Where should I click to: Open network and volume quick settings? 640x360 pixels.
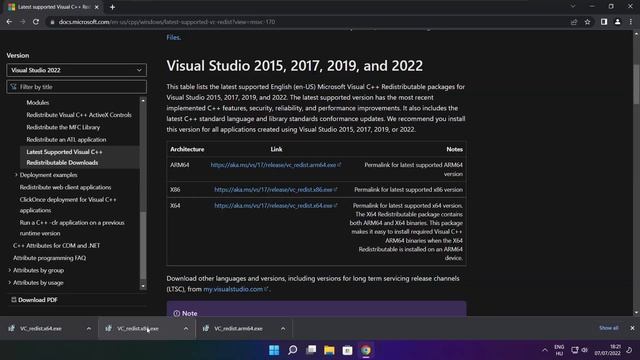click(580, 350)
